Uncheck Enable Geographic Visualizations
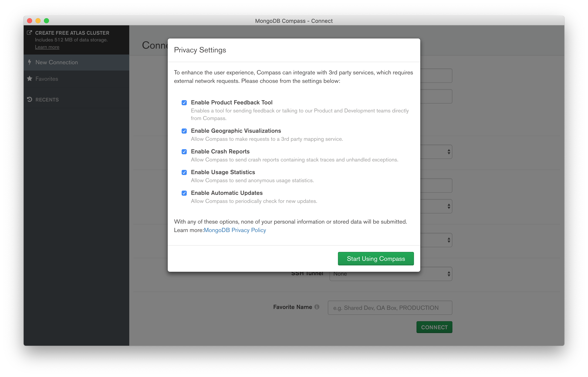The image size is (588, 377). pyautogui.click(x=184, y=131)
